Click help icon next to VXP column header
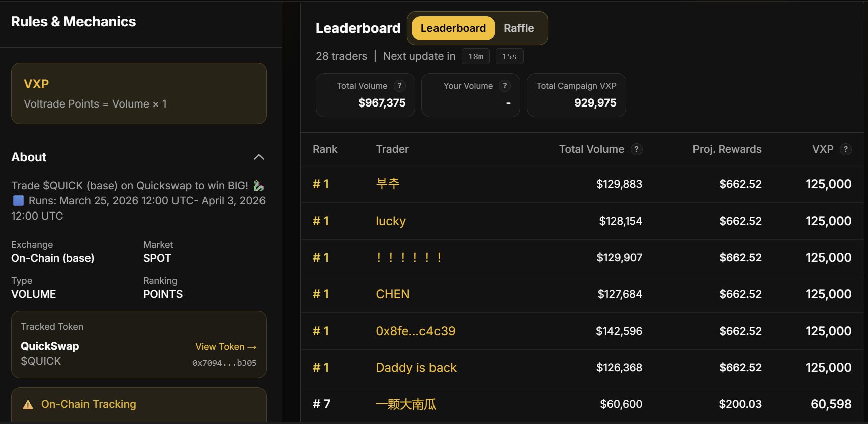Viewport: 868px width, 424px height. point(846,149)
